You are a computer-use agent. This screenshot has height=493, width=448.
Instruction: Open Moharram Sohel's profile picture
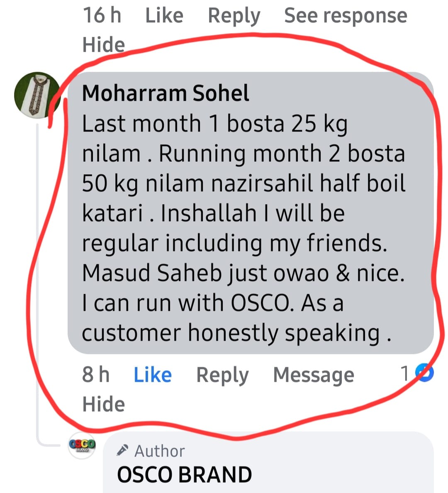coord(37,95)
